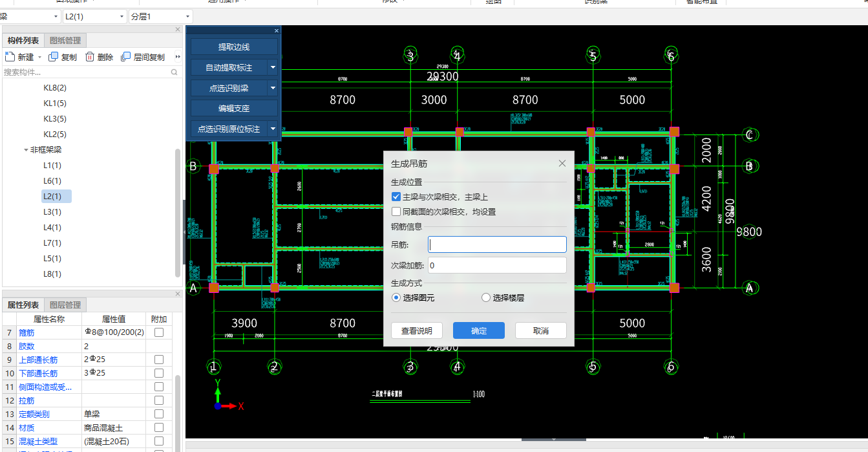The width and height of the screenshot is (868, 452).
Task: Click the 搜索构件 search field
Action: pyautogui.click(x=87, y=72)
